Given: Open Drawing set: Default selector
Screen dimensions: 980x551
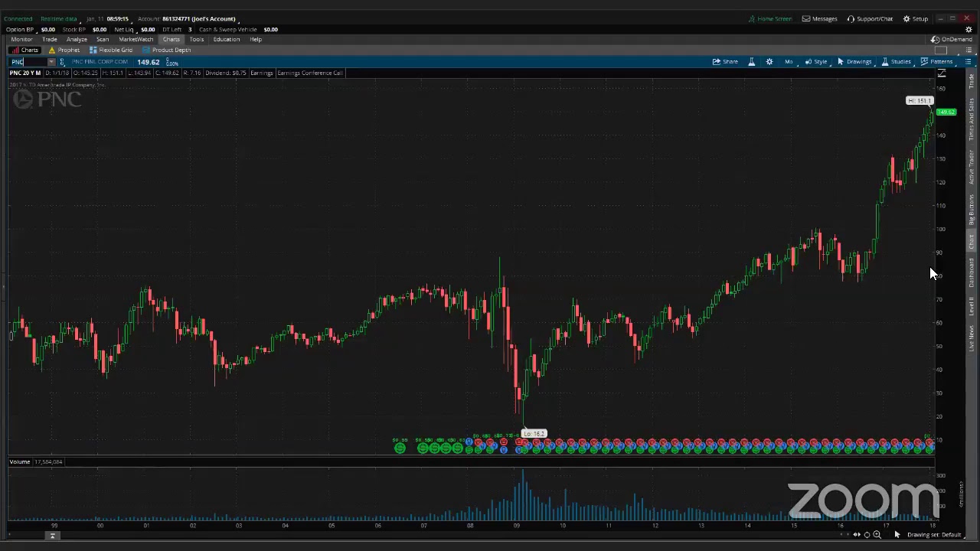Looking at the screenshot, I should [934, 534].
